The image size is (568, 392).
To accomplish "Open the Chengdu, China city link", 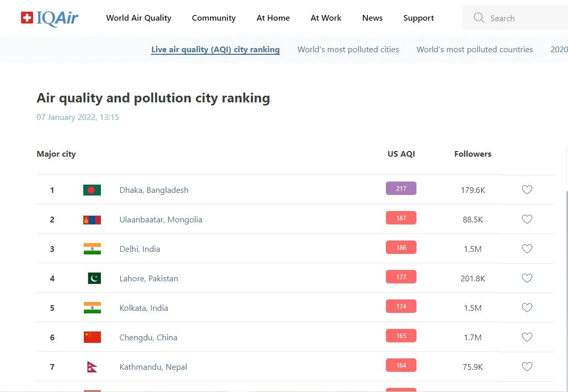I will coord(148,337).
